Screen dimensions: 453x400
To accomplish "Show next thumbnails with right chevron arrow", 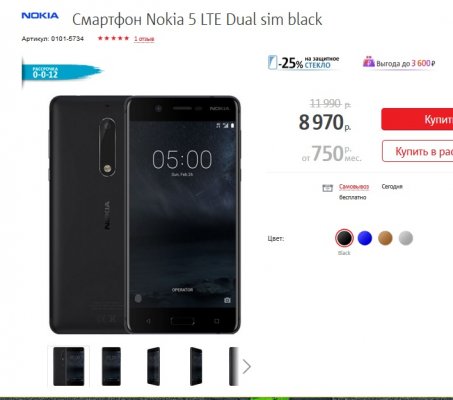I will [x=247, y=367].
